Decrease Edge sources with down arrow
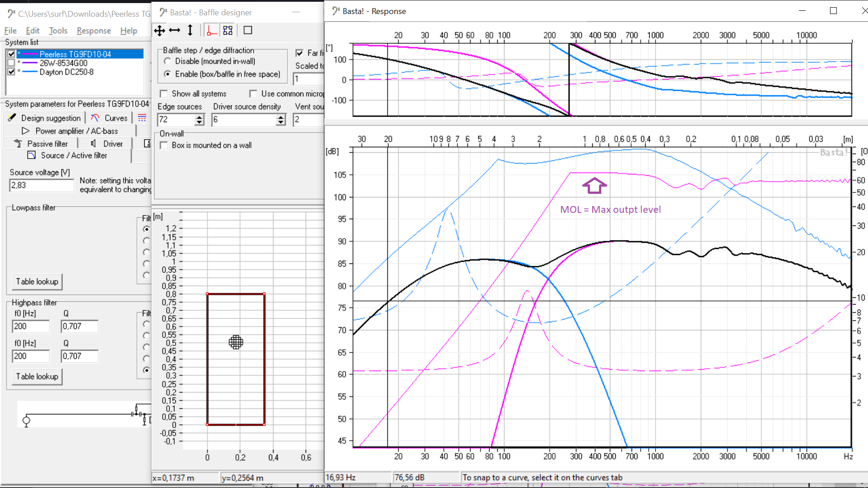The image size is (868, 488). point(199,122)
